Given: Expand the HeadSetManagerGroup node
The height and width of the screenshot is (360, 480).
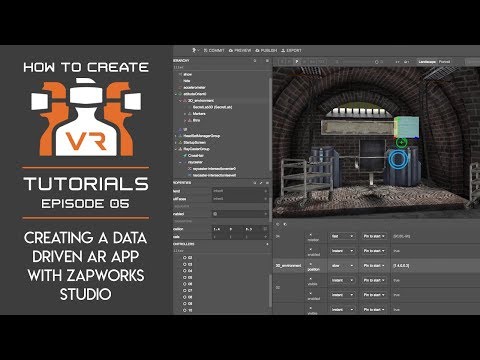Looking at the screenshot, I should (176, 136).
